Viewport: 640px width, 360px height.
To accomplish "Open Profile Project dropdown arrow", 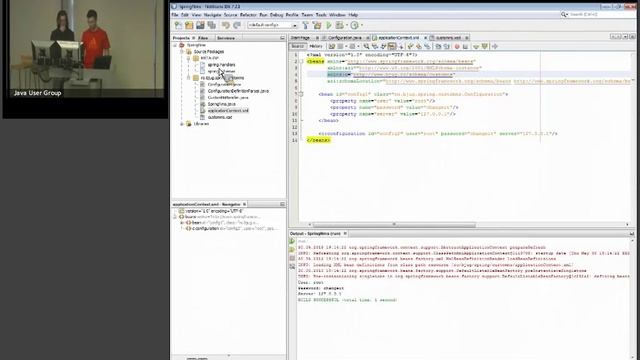I will (362, 25).
